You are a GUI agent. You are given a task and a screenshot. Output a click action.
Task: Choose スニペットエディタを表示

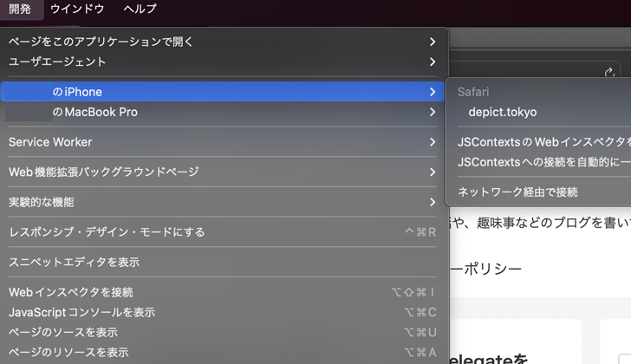[222, 262]
